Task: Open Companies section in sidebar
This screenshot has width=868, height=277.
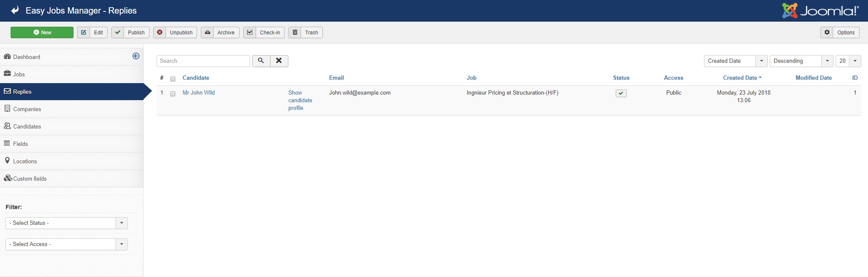Action: 71,109
